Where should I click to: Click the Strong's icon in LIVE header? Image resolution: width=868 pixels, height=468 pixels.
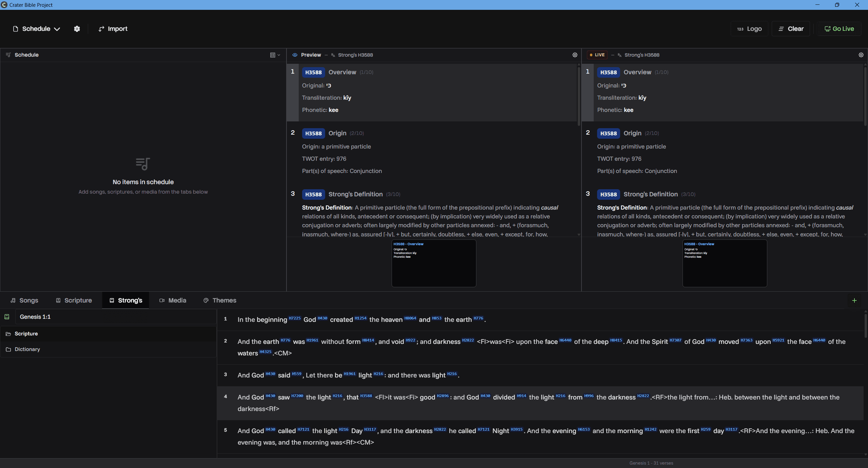(619, 55)
